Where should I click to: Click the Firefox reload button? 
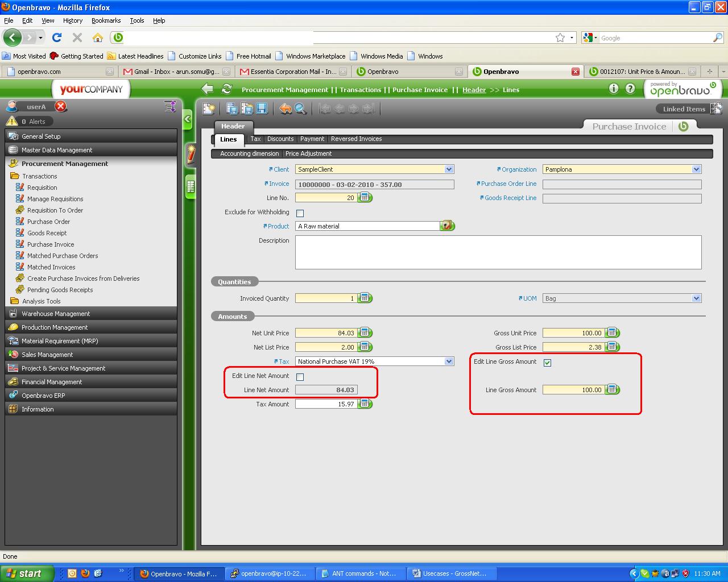pyautogui.click(x=56, y=38)
